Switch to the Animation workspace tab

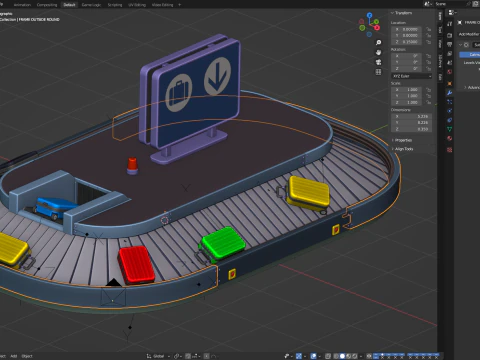22,5
